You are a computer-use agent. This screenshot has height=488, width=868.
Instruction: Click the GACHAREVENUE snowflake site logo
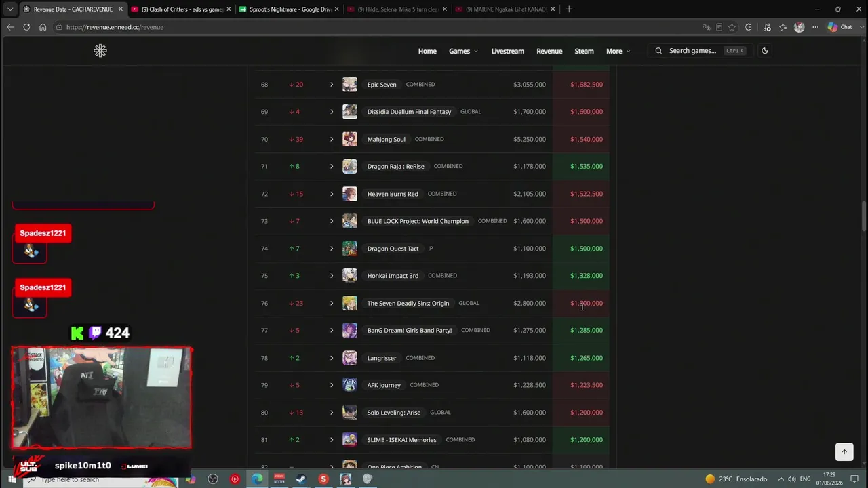[x=100, y=51]
